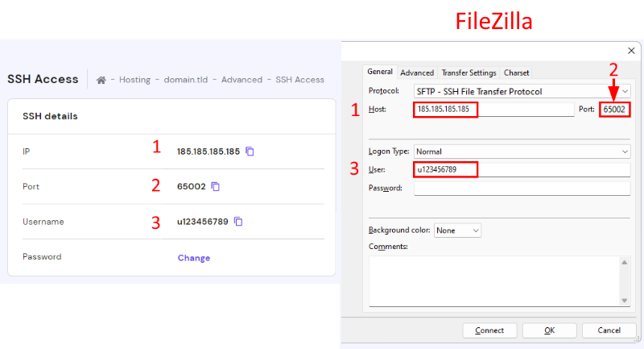The width and height of the screenshot is (644, 349).
Task: Click Change link for SSH password
Action: pos(193,258)
